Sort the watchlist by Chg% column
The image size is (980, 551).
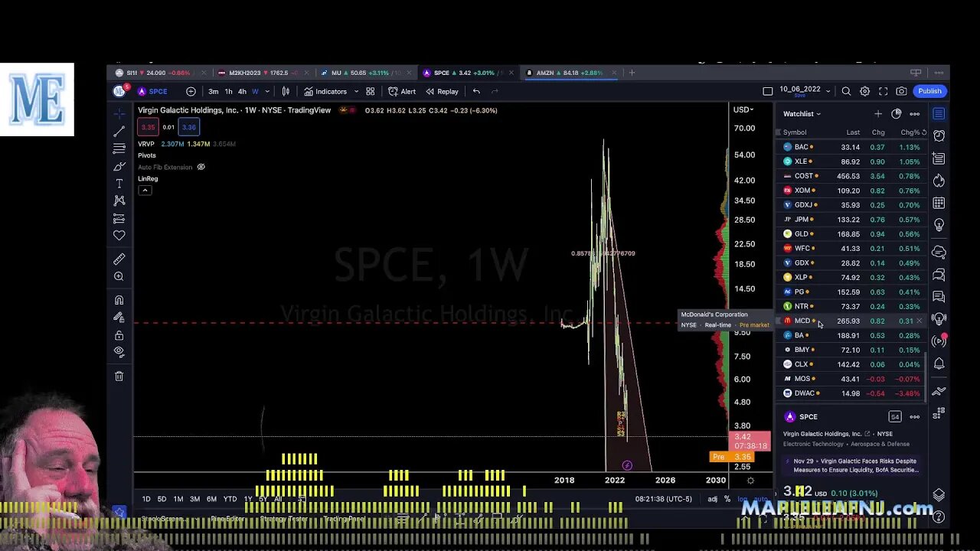pos(910,132)
